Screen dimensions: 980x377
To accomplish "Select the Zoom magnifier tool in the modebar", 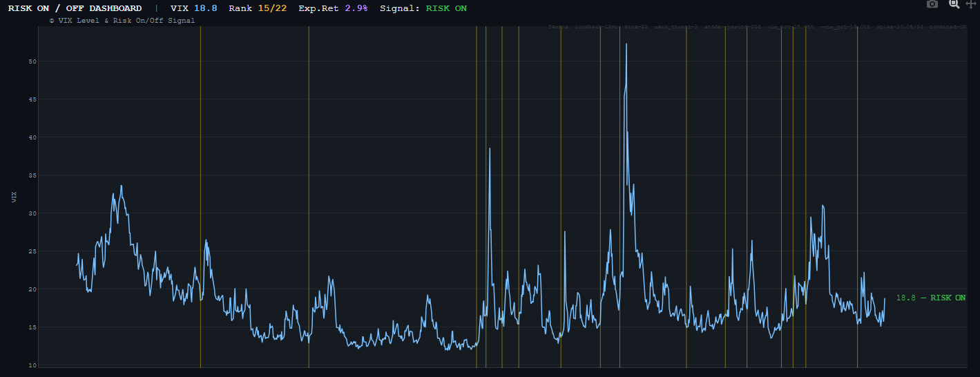I will pyautogui.click(x=954, y=4).
